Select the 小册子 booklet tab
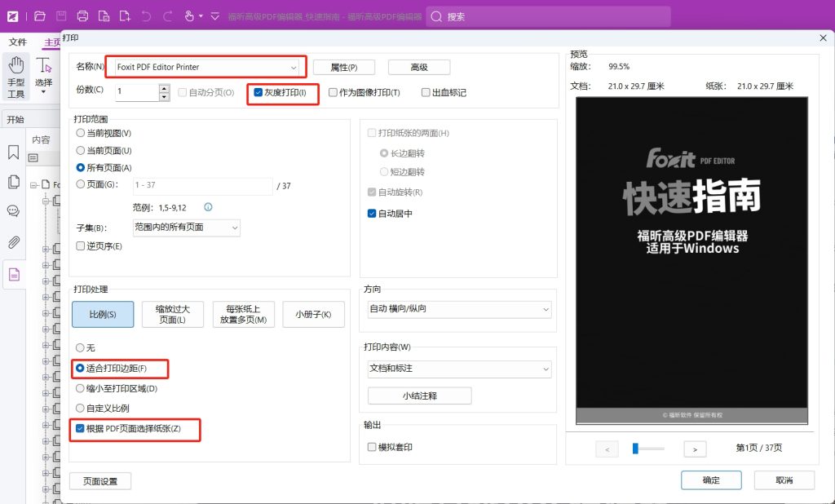This screenshot has width=835, height=504. point(313,314)
